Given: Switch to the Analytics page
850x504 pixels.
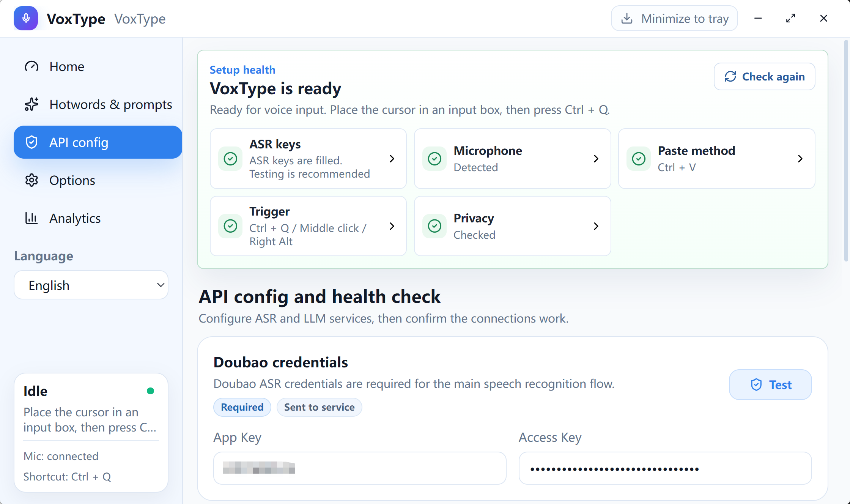Looking at the screenshot, I should coord(98,218).
